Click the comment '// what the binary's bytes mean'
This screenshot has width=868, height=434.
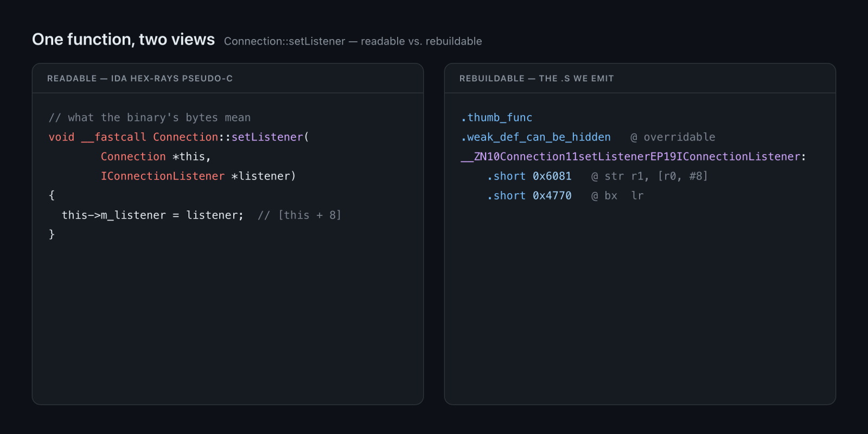click(x=150, y=118)
